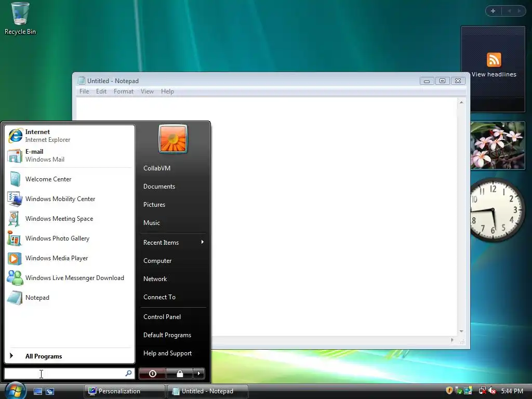Launch Windows Mobility Center
This screenshot has height=399, width=532.
70,199
